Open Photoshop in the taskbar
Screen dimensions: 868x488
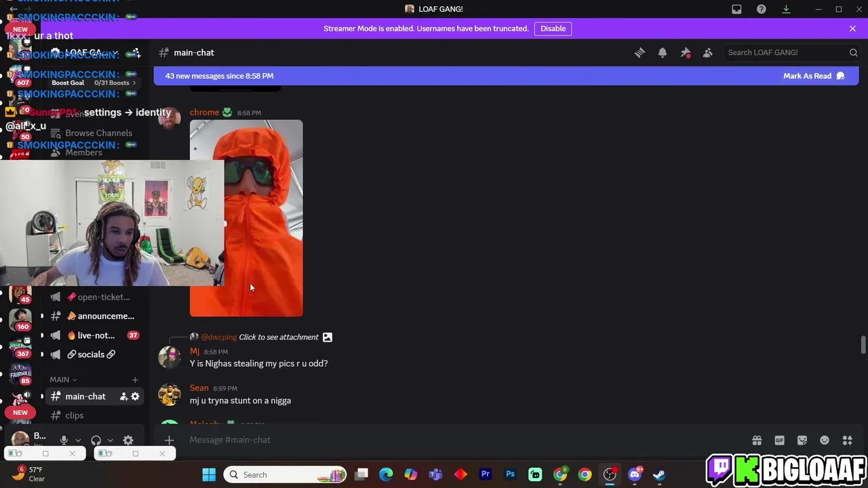(510, 474)
